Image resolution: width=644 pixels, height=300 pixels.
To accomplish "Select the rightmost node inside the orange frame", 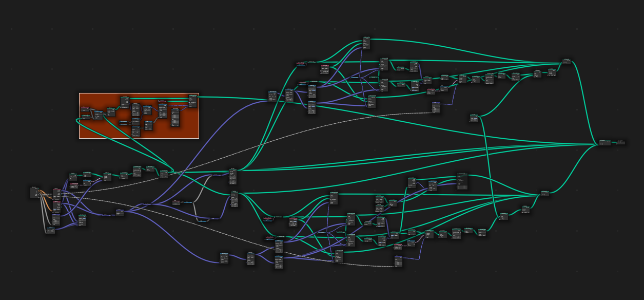I will click(x=193, y=100).
